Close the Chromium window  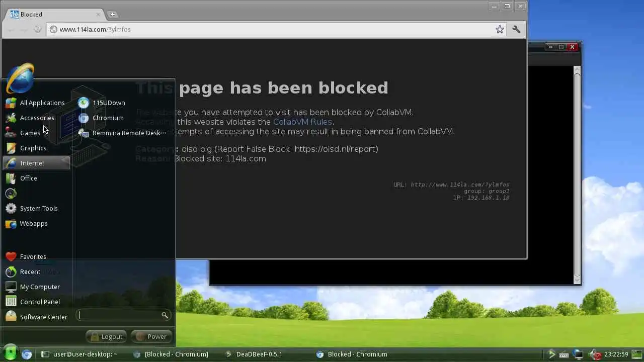click(x=520, y=6)
